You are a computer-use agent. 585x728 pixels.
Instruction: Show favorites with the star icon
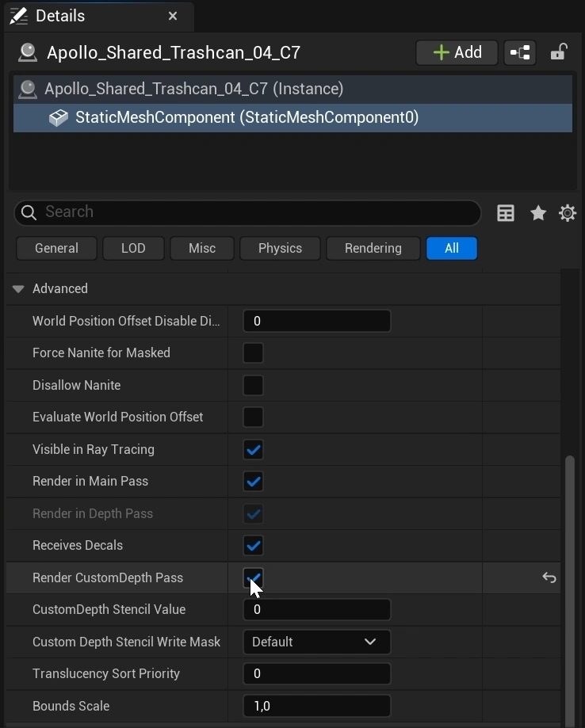538,213
